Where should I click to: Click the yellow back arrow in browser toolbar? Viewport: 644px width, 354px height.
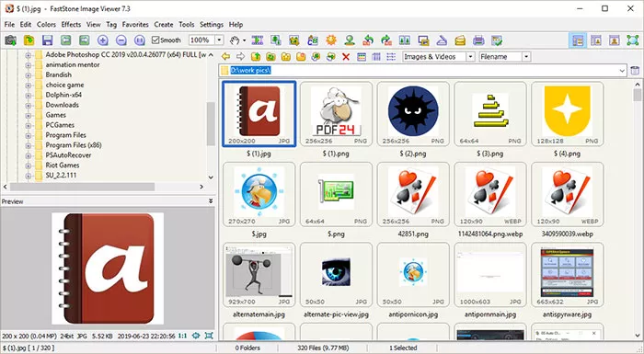click(x=225, y=57)
